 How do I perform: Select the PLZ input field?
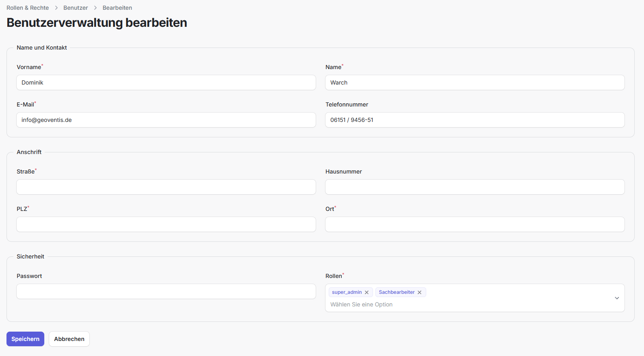pyautogui.click(x=166, y=224)
